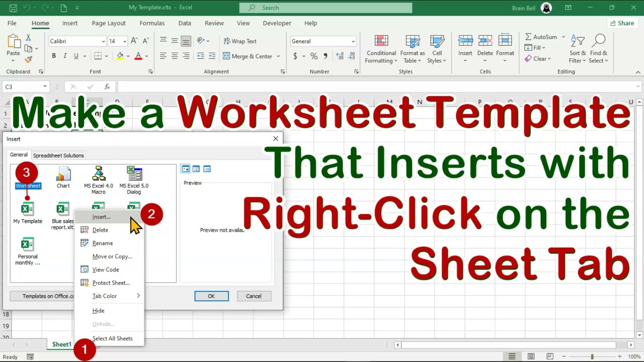Open Find & Select dropdown
The width and height of the screenshot is (644, 362).
599,49
